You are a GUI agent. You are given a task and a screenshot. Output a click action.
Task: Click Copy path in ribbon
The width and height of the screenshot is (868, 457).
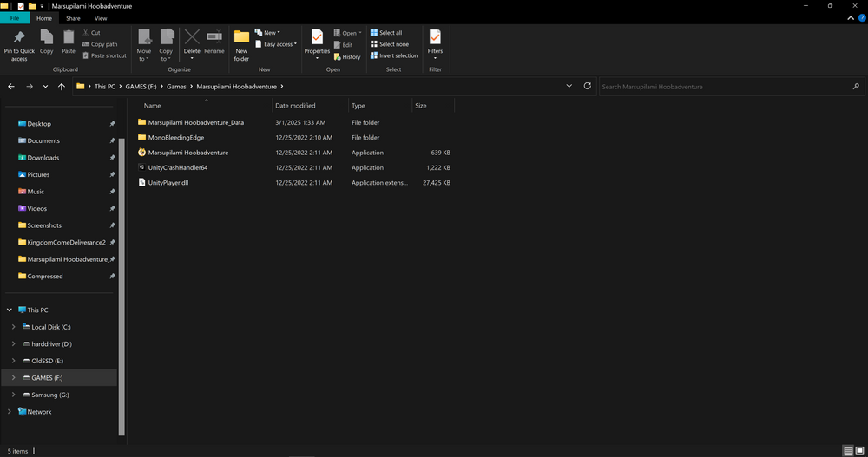pos(100,44)
